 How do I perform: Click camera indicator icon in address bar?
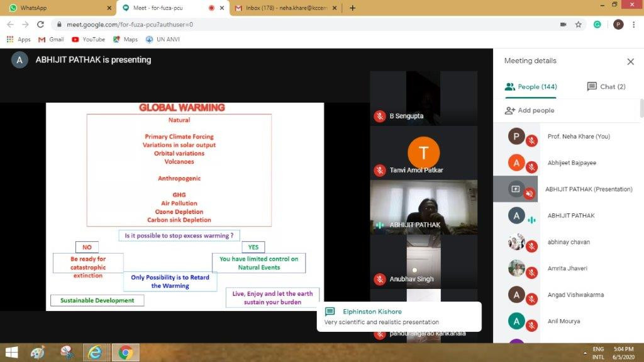pos(563,25)
